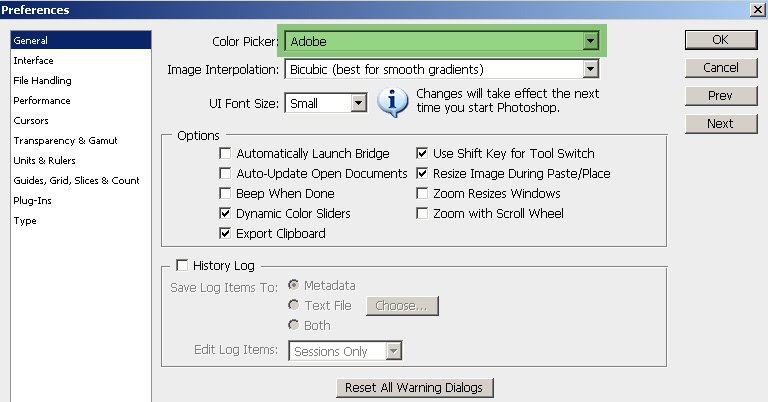
Task: Toggle Beep When Done checkbox
Action: [226, 194]
